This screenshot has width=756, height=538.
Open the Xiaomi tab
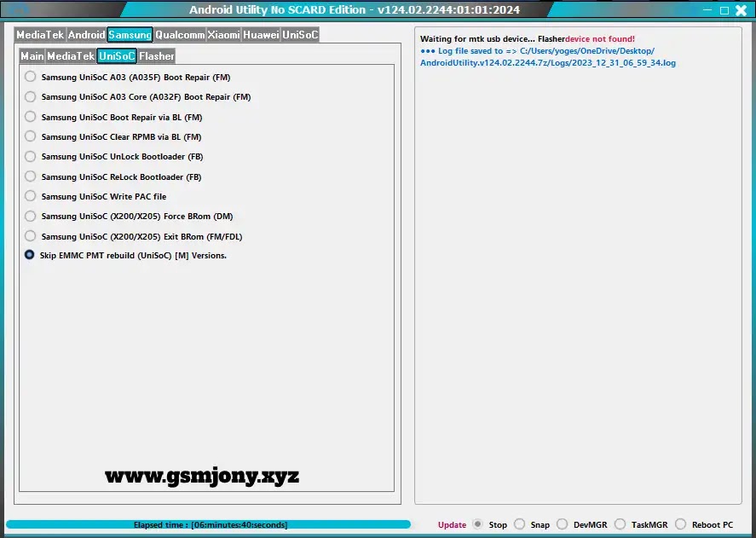click(x=223, y=35)
